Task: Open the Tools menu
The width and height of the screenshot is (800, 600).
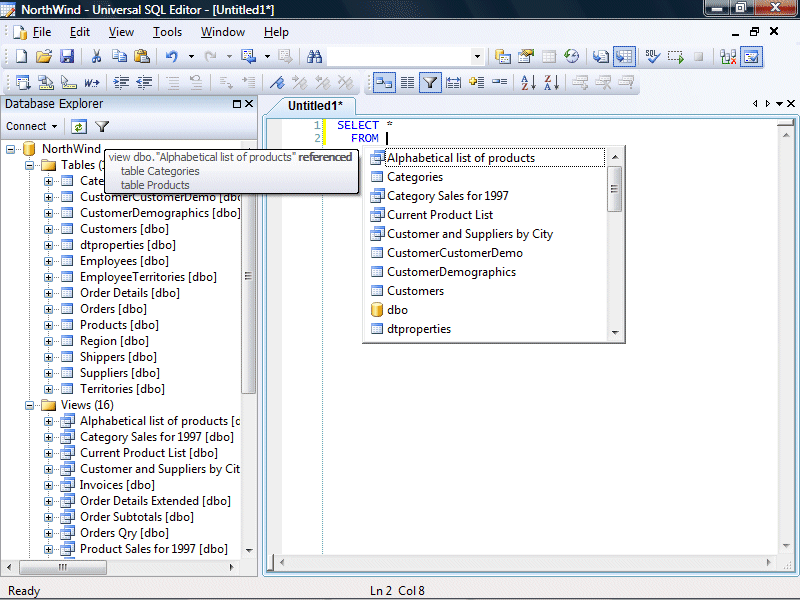Action: [167, 32]
